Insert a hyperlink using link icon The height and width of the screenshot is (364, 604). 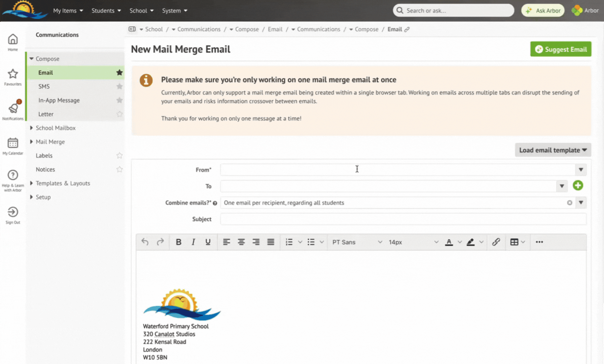(x=496, y=242)
